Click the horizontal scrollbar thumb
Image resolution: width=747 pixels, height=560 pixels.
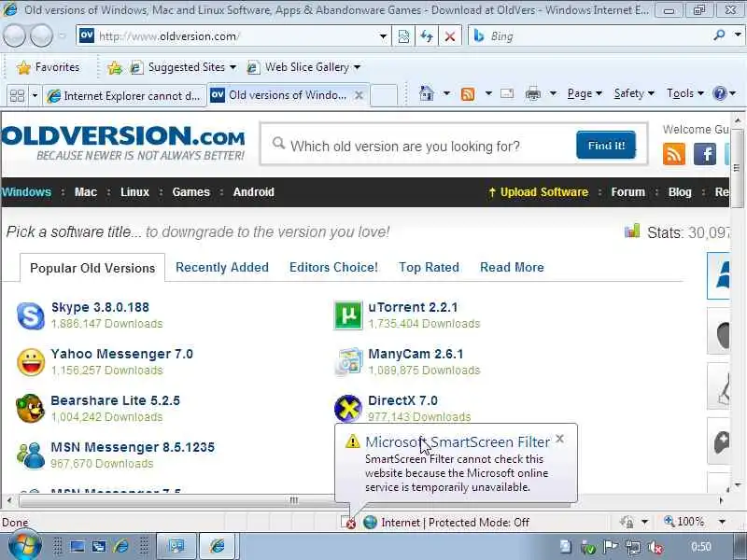[294, 500]
